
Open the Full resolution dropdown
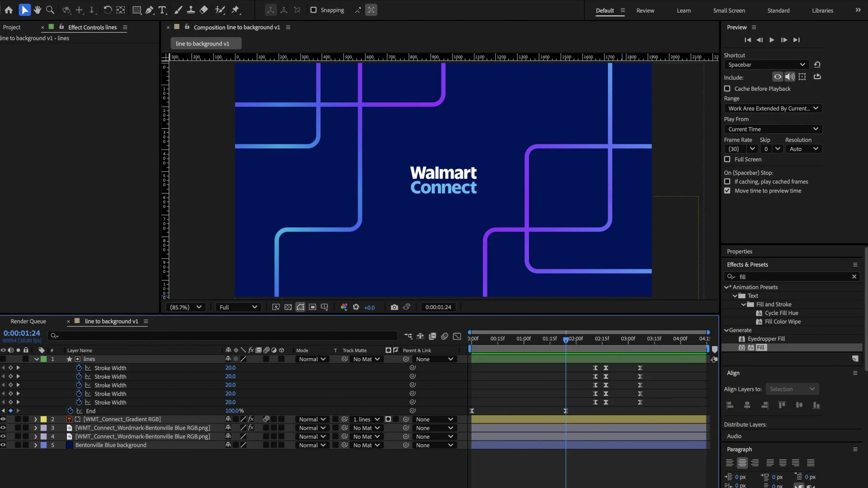pos(238,307)
